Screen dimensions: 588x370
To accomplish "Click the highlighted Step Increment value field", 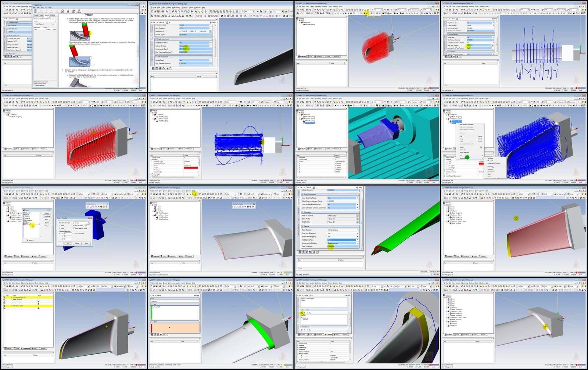I will (x=343, y=246).
